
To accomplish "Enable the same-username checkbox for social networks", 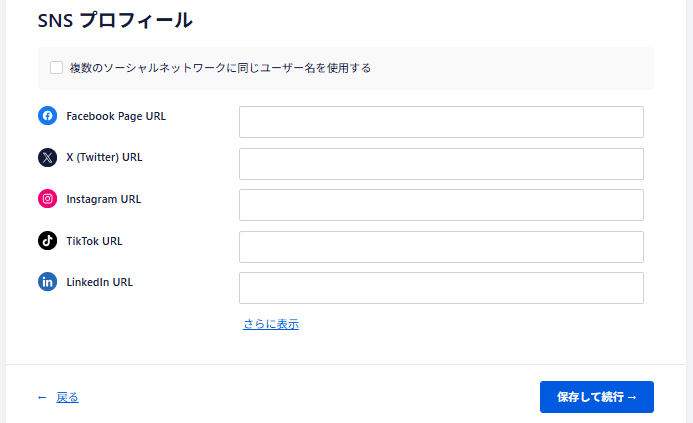I will click(x=57, y=68).
